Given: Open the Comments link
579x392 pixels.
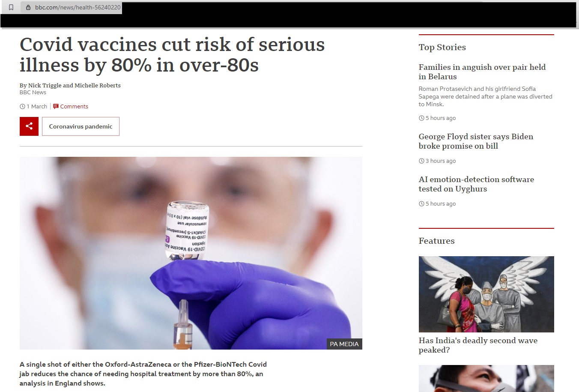Looking at the screenshot, I should pyautogui.click(x=74, y=106).
